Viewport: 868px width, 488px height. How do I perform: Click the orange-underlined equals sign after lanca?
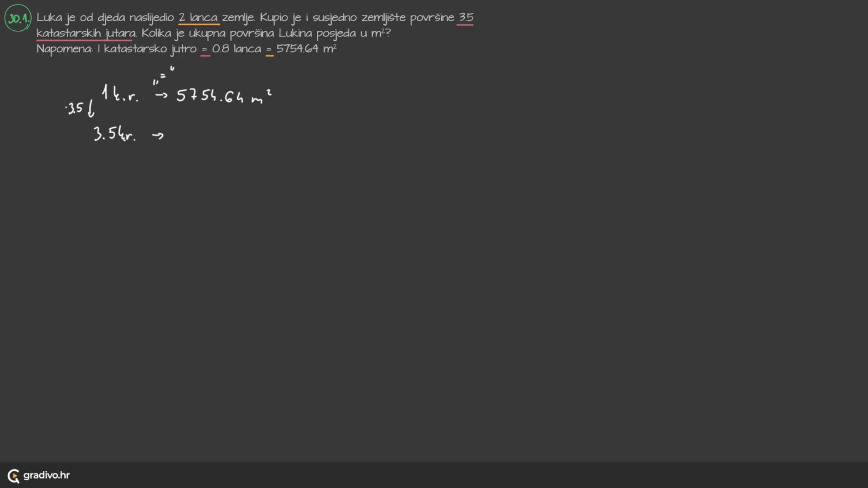pos(269,49)
